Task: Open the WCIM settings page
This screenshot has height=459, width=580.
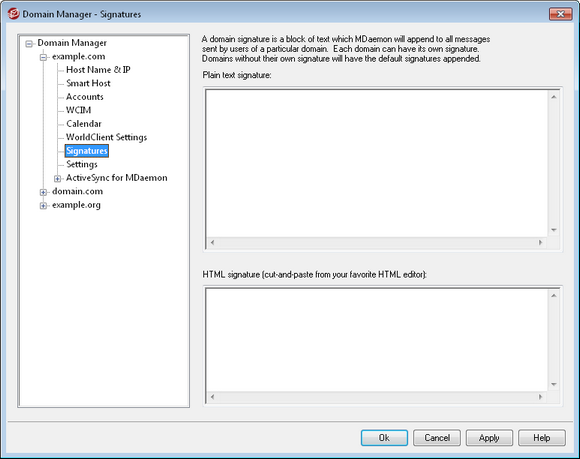Action: [78, 110]
